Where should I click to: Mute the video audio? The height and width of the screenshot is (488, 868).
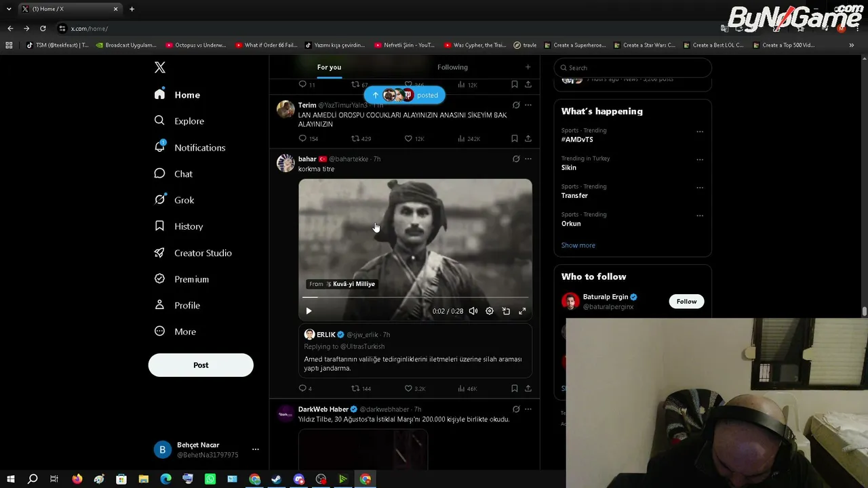473,311
